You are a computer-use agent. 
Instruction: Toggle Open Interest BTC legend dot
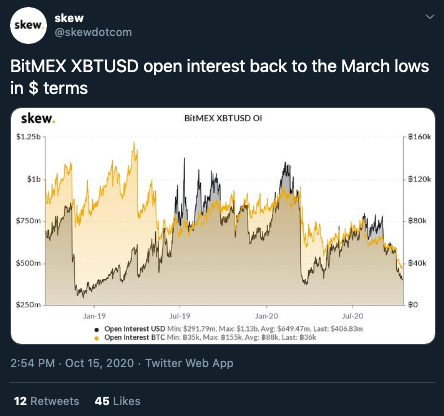pos(97,338)
